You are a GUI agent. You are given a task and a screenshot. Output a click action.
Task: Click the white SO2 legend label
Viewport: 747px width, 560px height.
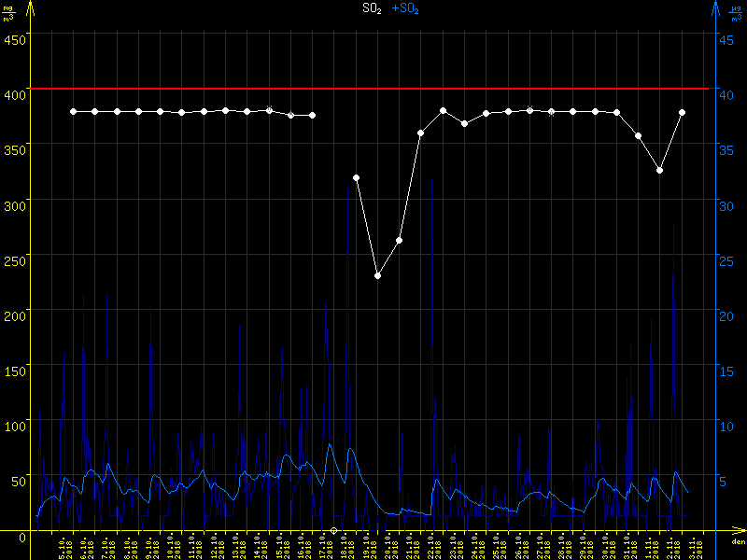(373, 8)
